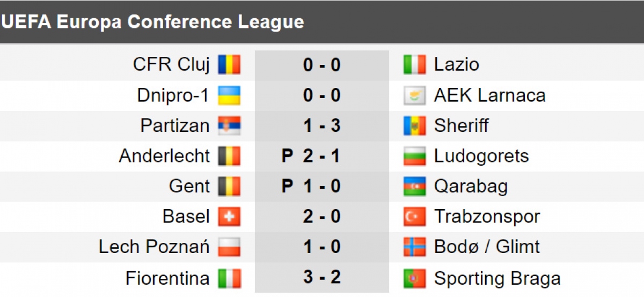Click the Serbian flag next to Partizan
Screen dimensions: 644x297
click(x=229, y=126)
